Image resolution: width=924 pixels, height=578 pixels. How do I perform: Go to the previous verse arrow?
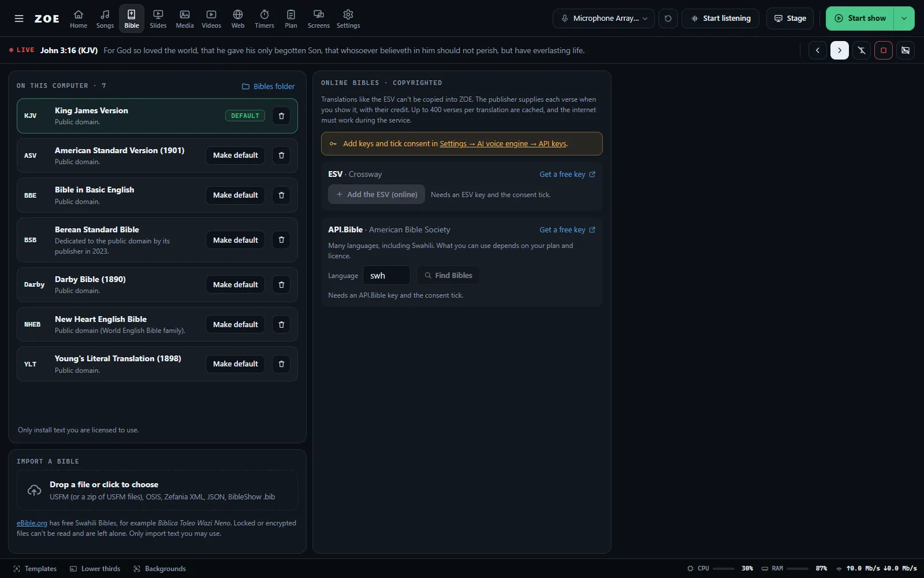point(818,50)
